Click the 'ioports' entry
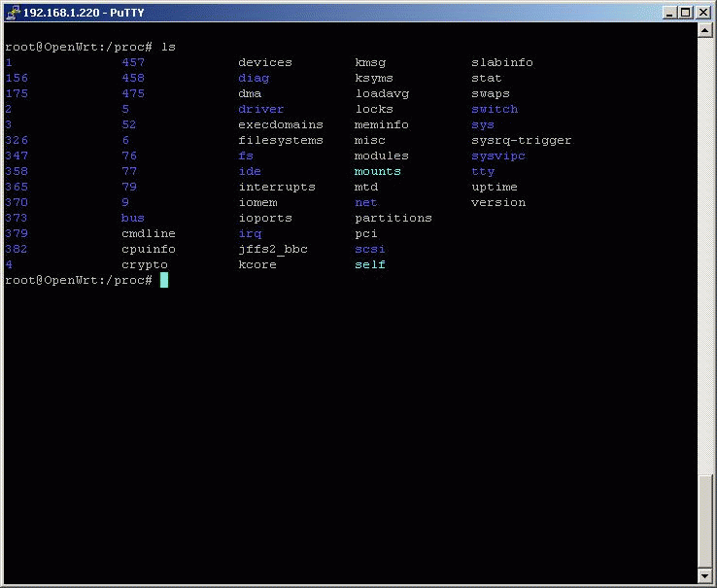 [x=265, y=219]
